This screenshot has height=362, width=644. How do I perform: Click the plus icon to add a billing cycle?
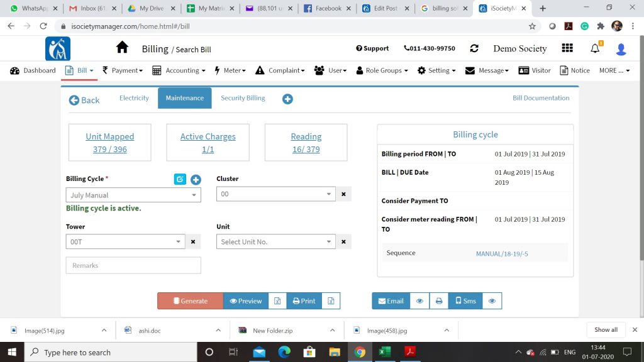(196, 179)
